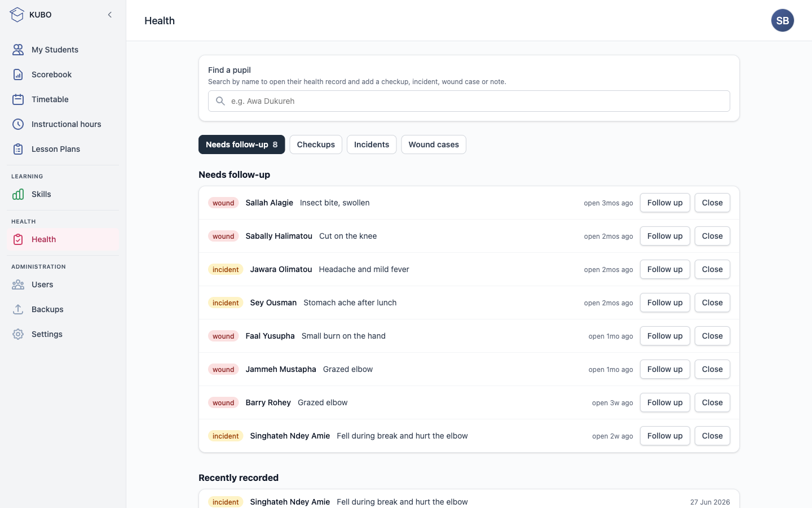The width and height of the screenshot is (812, 508).
Task: Navigate to Instructional hours
Action: pyautogui.click(x=63, y=124)
